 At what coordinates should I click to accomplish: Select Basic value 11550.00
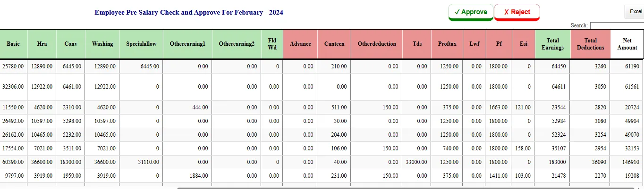click(13, 107)
